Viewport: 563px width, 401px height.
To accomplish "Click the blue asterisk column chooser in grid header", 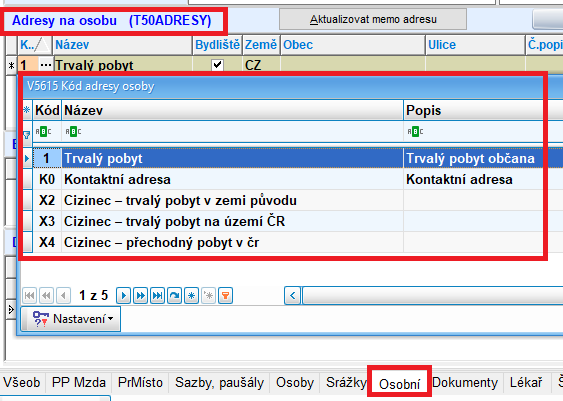I will click(x=27, y=110).
